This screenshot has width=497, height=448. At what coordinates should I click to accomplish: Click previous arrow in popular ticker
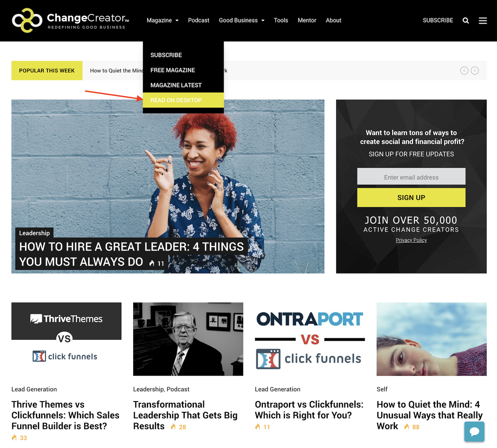(464, 71)
